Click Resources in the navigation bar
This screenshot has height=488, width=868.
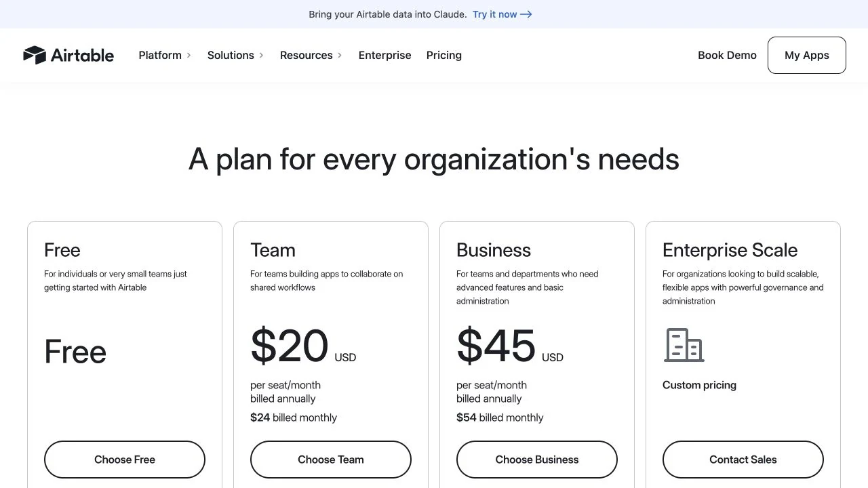pos(307,56)
